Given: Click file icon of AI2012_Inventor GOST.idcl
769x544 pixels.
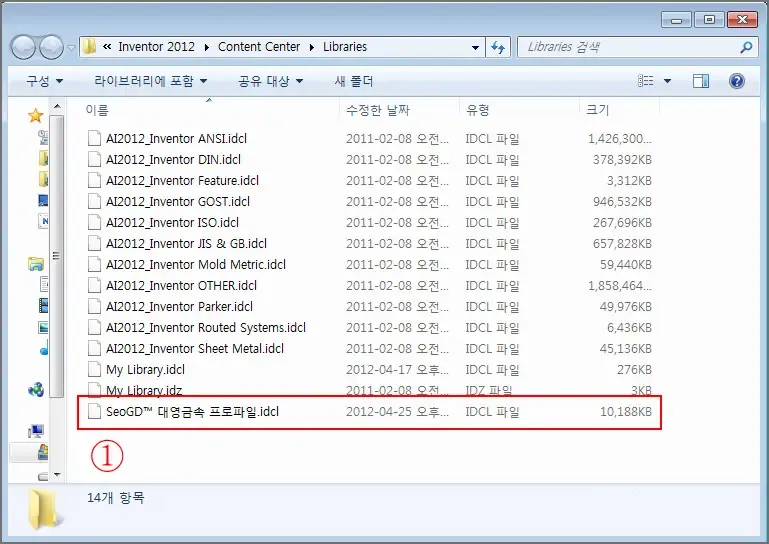Looking at the screenshot, I should (x=94, y=202).
